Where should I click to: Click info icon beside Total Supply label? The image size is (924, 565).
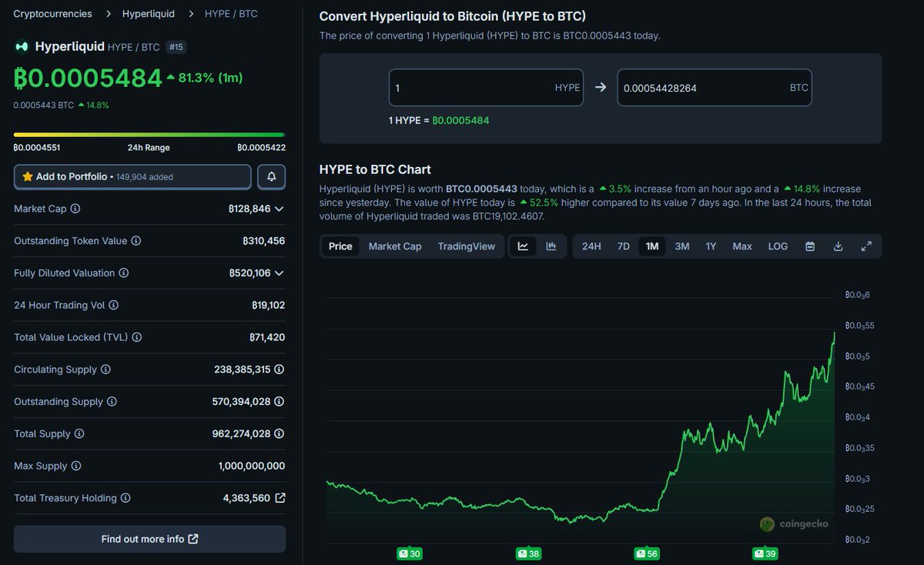click(79, 434)
